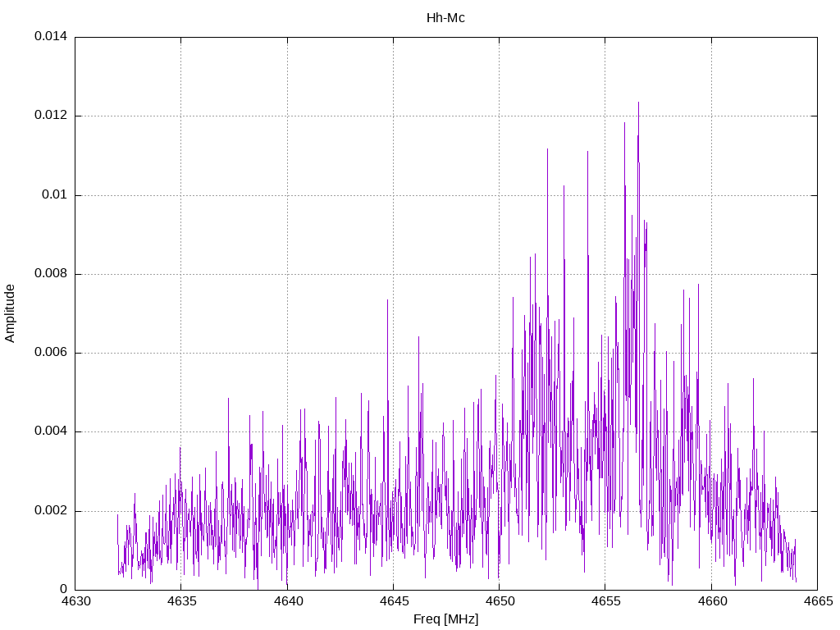Click the tip of the tallest spectrum peak
The height and width of the screenshot is (630, 840).
638,103
